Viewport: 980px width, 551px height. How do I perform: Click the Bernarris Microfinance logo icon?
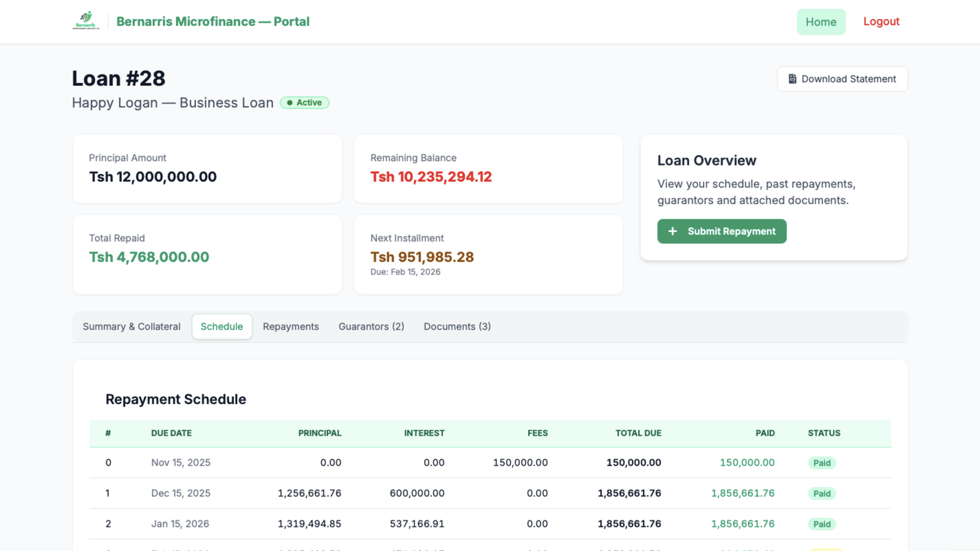click(x=86, y=21)
